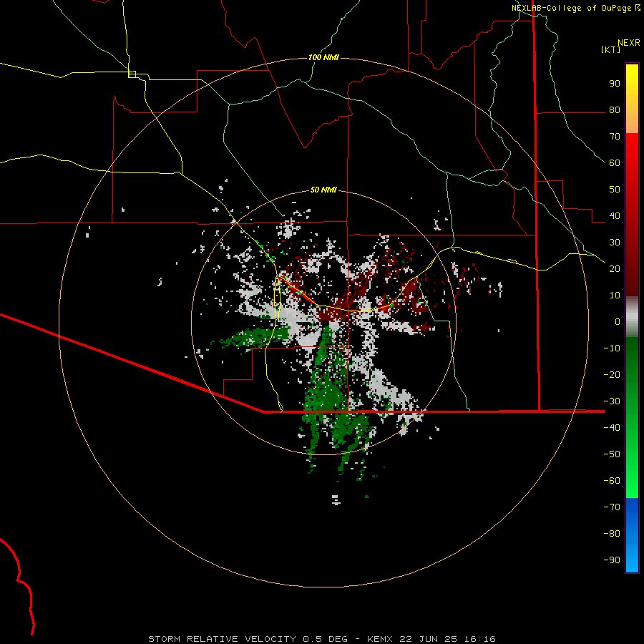The height and width of the screenshot is (644, 644).
Task: Select the -50 value on velocity scale
Action: point(612,454)
